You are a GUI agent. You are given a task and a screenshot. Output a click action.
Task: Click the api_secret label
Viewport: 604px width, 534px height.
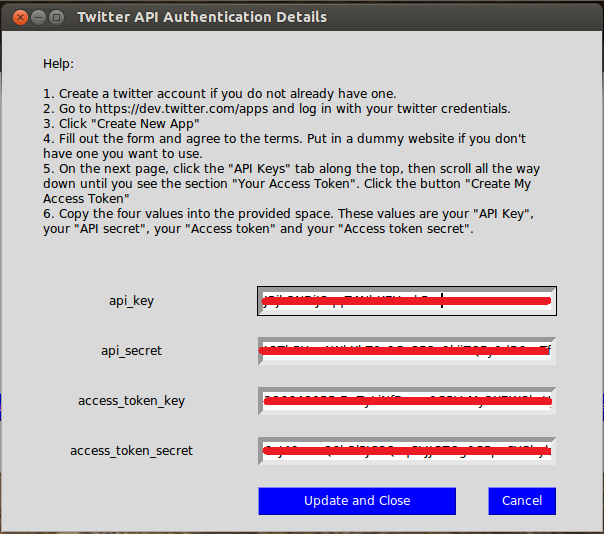click(131, 351)
